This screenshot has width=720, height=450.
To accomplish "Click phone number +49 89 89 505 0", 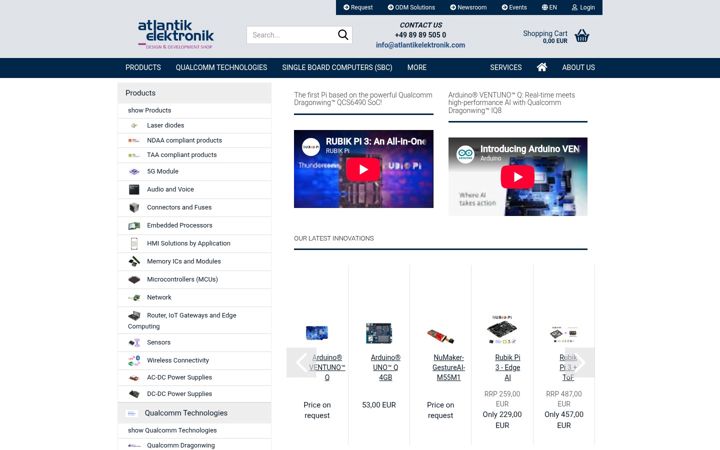I will 420,35.
